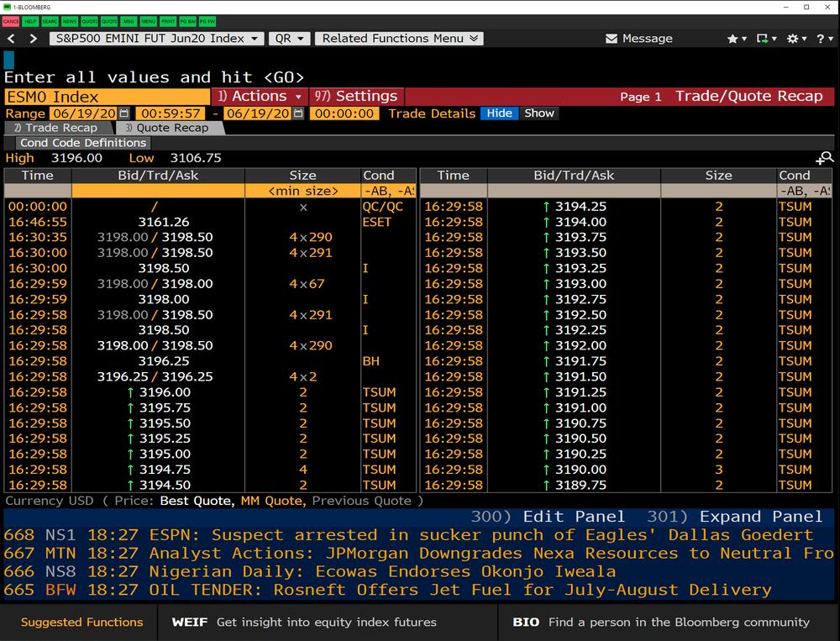
Task: Select the 3196.25 trade price
Action: pyautogui.click(x=164, y=361)
